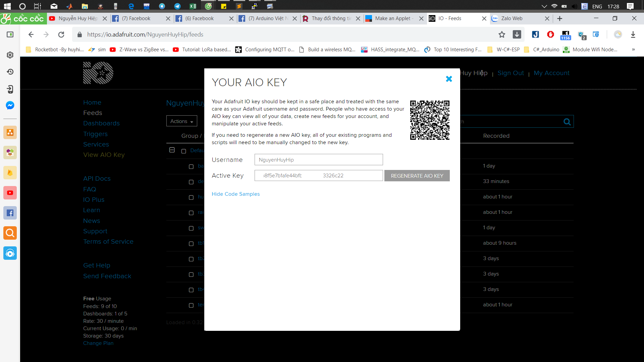Click the Opera red extension icon

[550, 34]
